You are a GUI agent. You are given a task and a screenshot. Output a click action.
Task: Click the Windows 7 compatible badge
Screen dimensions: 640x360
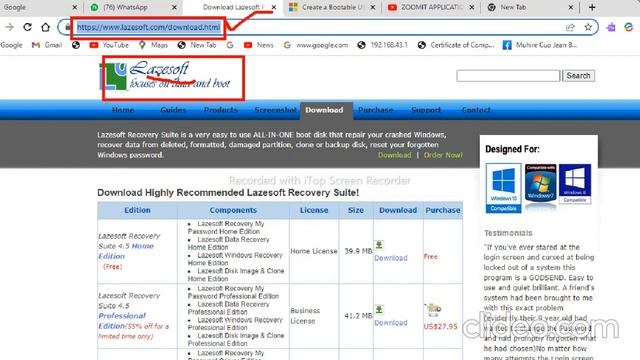(540, 183)
